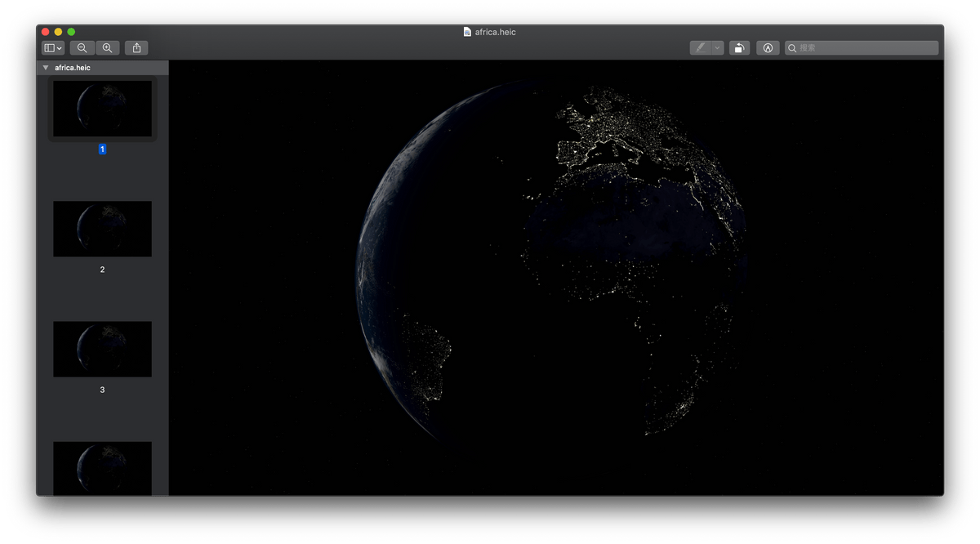Collapse the africa.heic sidebar disclosure triangle
This screenshot has height=544, width=980.
pyautogui.click(x=46, y=68)
